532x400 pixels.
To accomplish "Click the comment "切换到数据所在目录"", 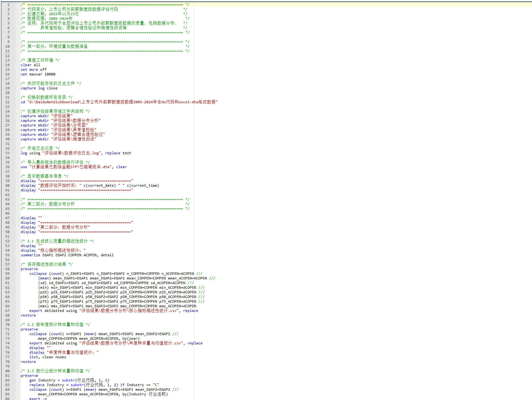I will (47, 97).
